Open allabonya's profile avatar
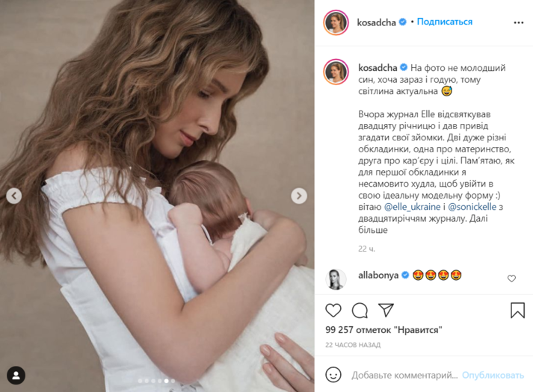Image resolution: width=533 pixels, height=392 pixels. [x=336, y=280]
